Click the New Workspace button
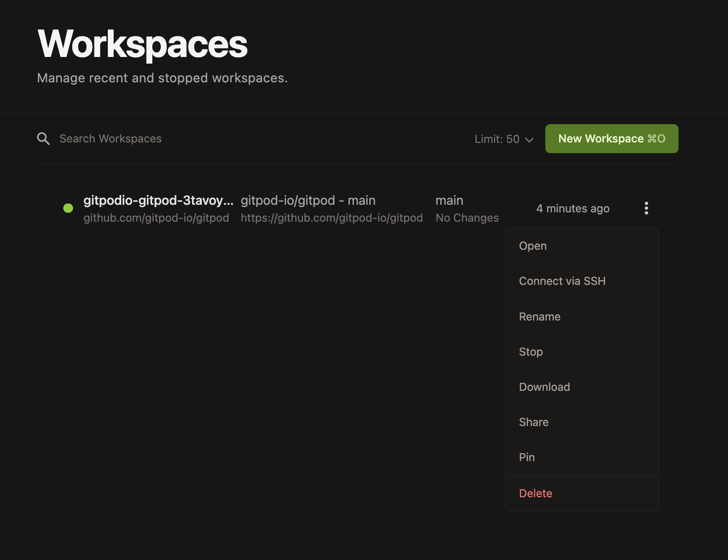 [611, 138]
